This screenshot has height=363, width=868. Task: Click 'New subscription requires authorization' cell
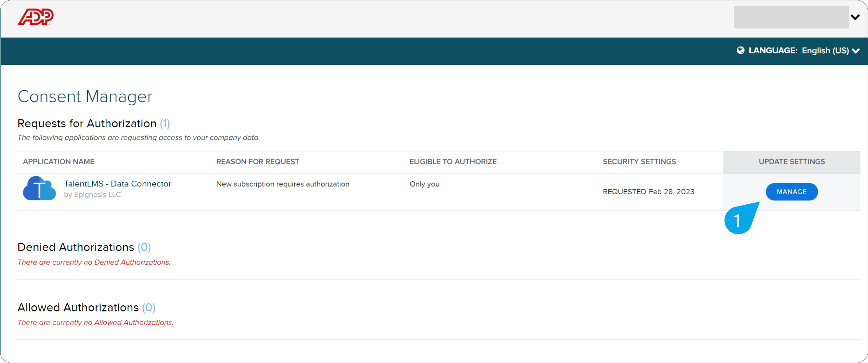[x=283, y=184]
